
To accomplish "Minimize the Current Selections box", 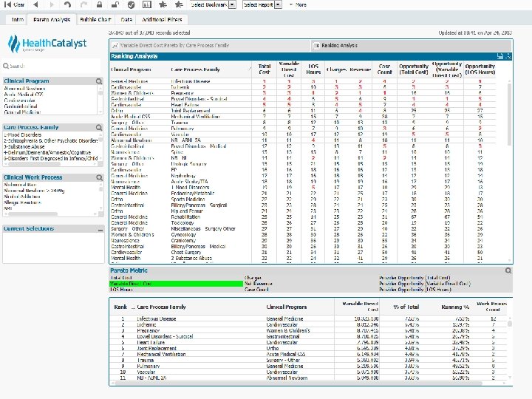I will (x=100, y=230).
